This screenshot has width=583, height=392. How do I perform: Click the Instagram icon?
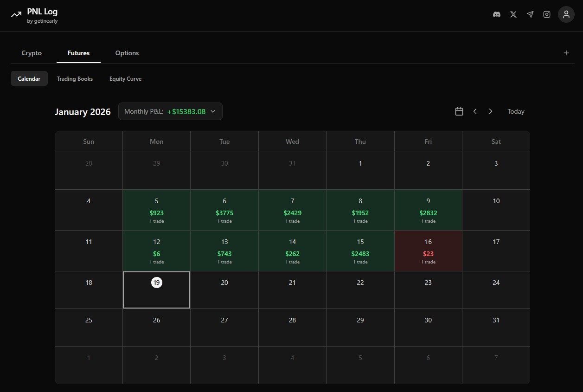[547, 14]
